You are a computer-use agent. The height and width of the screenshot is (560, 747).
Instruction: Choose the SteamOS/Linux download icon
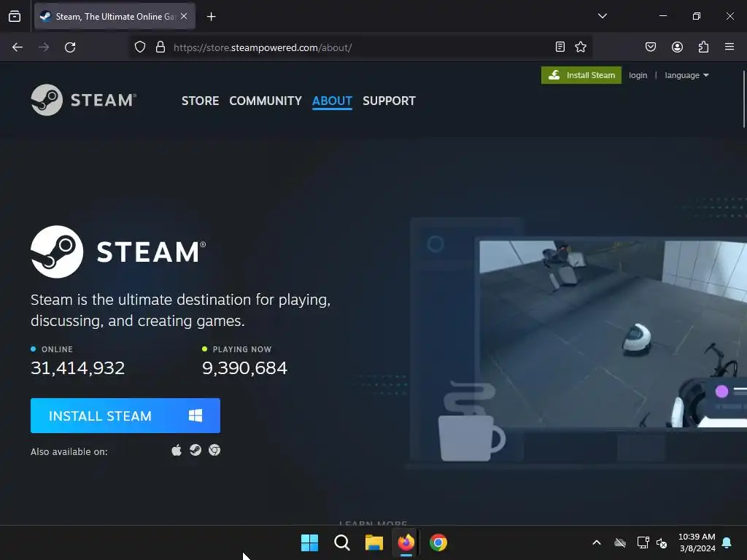(x=196, y=450)
